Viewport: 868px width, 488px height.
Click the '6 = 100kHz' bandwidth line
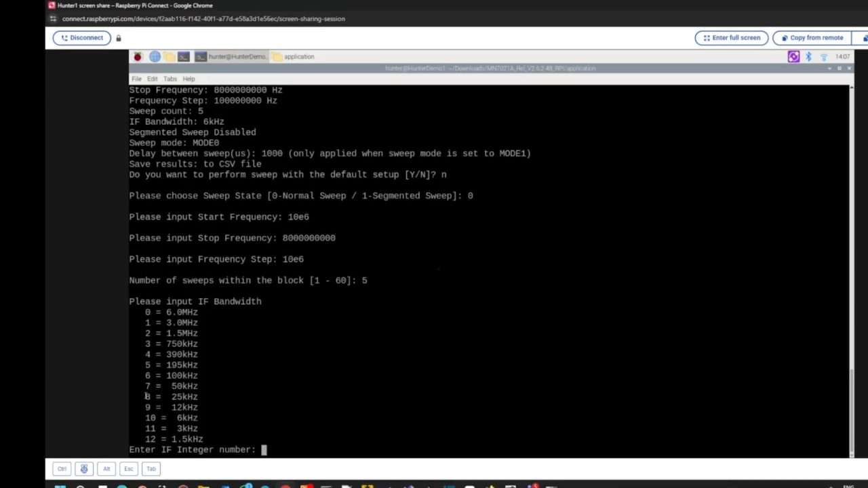coord(172,375)
